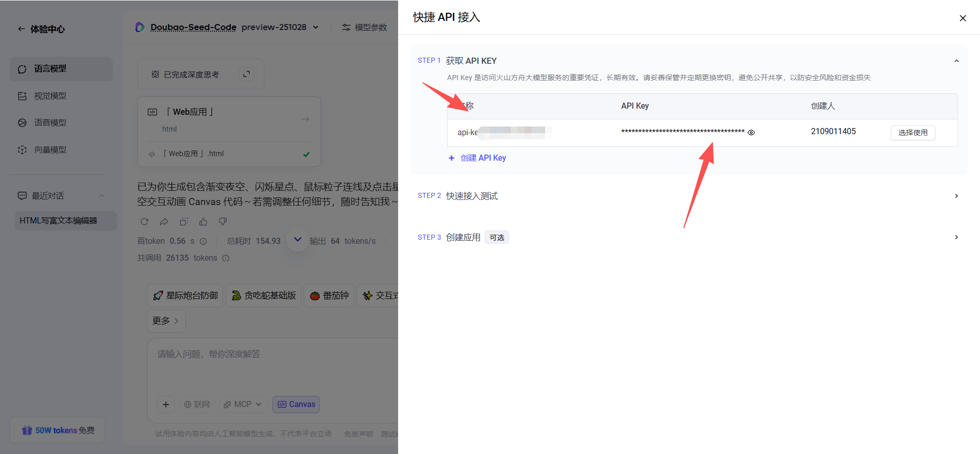
Task: Open the「Web应用」html card arrow
Action: (x=305, y=119)
